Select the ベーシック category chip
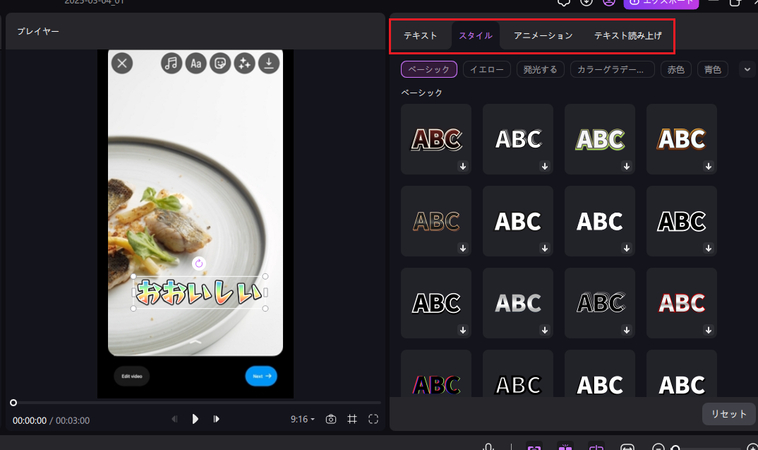The image size is (758, 450). (429, 70)
